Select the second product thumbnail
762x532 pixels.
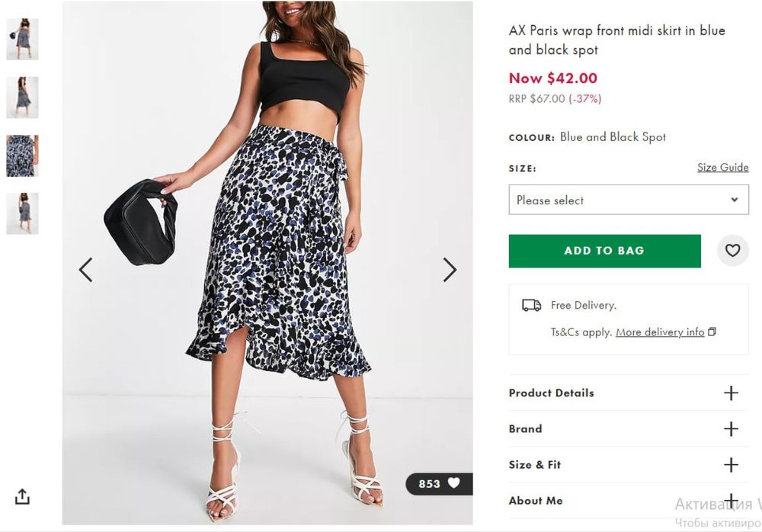[22, 97]
